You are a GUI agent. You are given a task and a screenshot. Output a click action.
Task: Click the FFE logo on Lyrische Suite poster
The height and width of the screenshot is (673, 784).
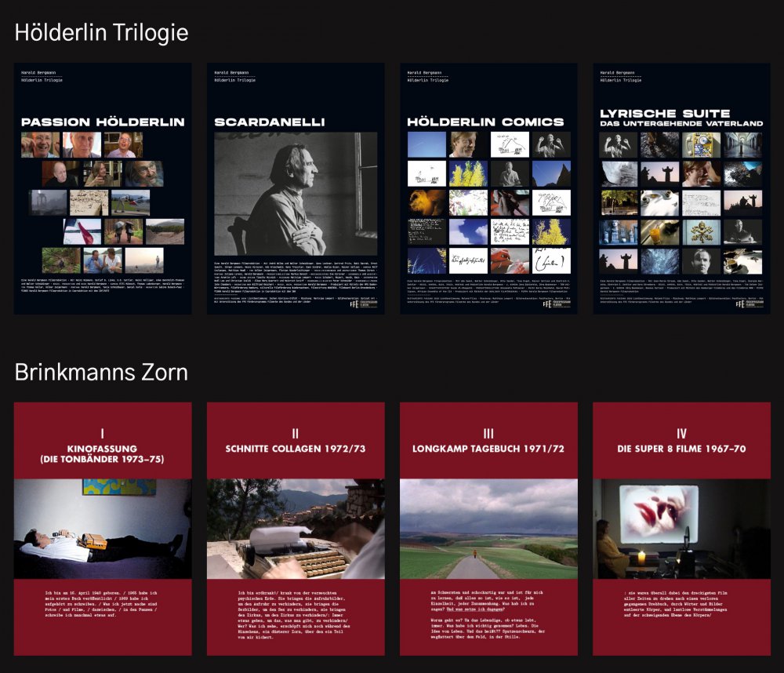pyautogui.click(x=739, y=304)
